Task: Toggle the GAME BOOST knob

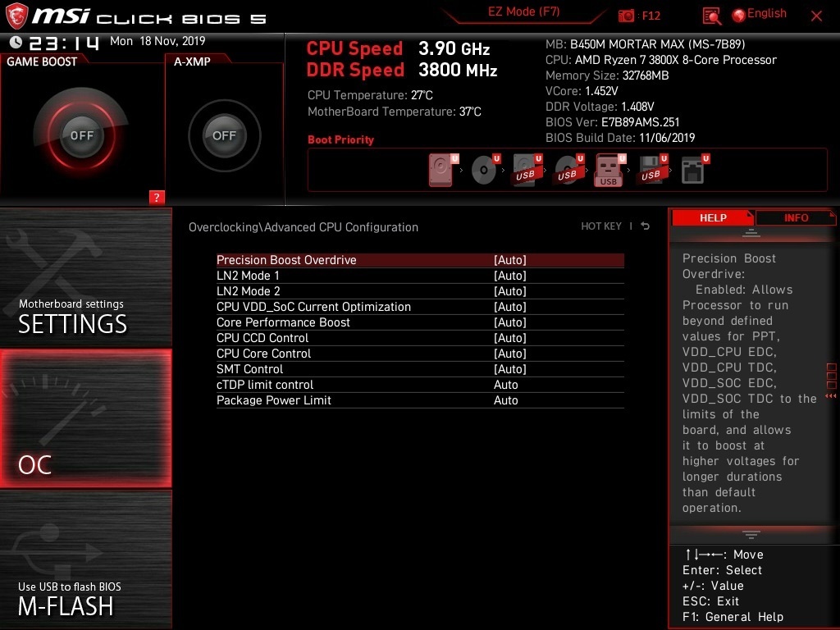Action: [x=81, y=135]
